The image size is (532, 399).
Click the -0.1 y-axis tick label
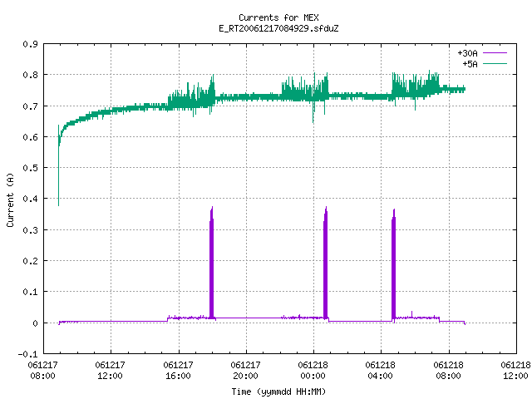click(x=27, y=354)
